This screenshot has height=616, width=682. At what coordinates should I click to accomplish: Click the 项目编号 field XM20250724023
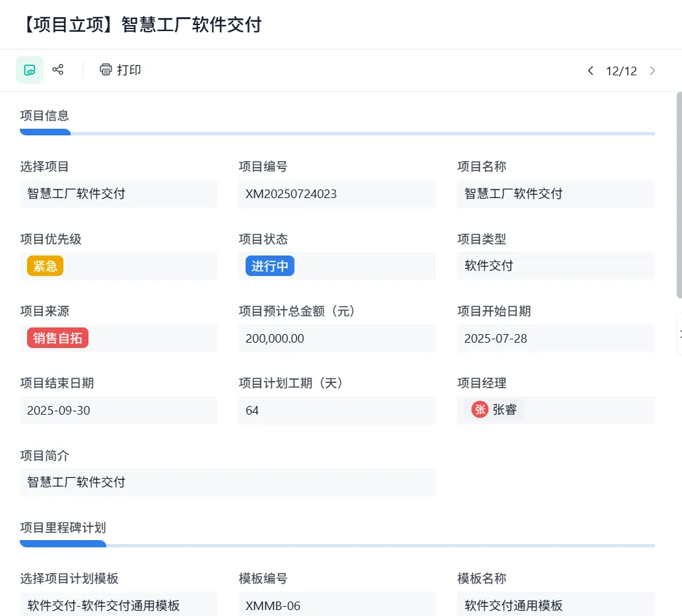[x=337, y=193]
